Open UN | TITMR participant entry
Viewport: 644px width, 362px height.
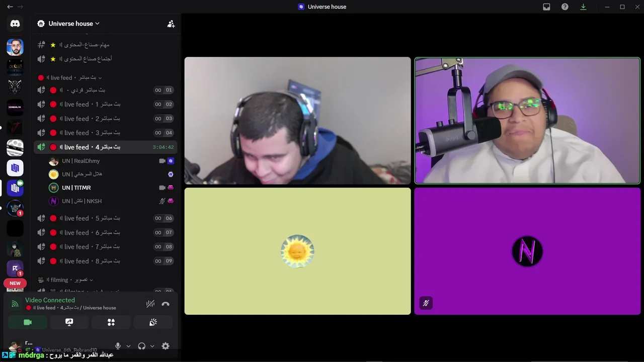(x=112, y=188)
